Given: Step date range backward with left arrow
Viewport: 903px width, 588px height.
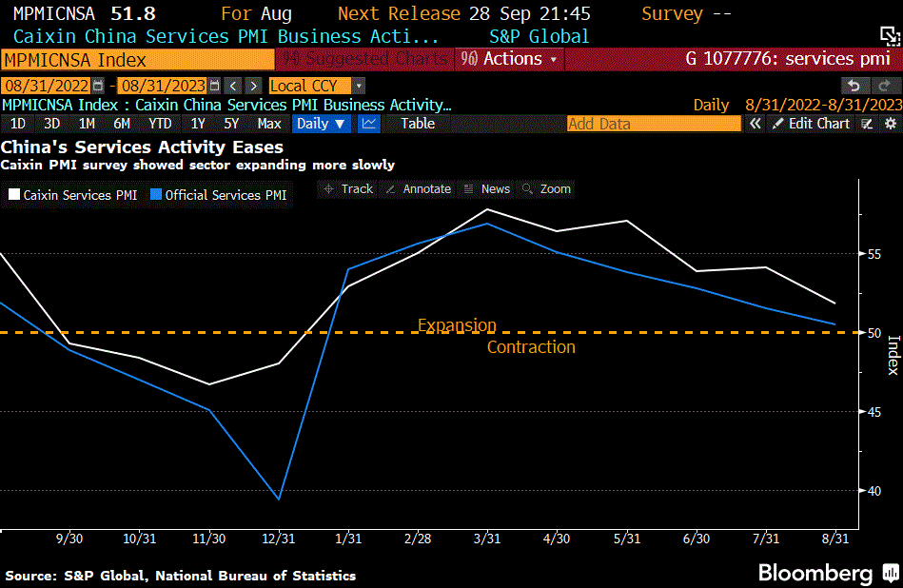Looking at the screenshot, I should [x=233, y=86].
